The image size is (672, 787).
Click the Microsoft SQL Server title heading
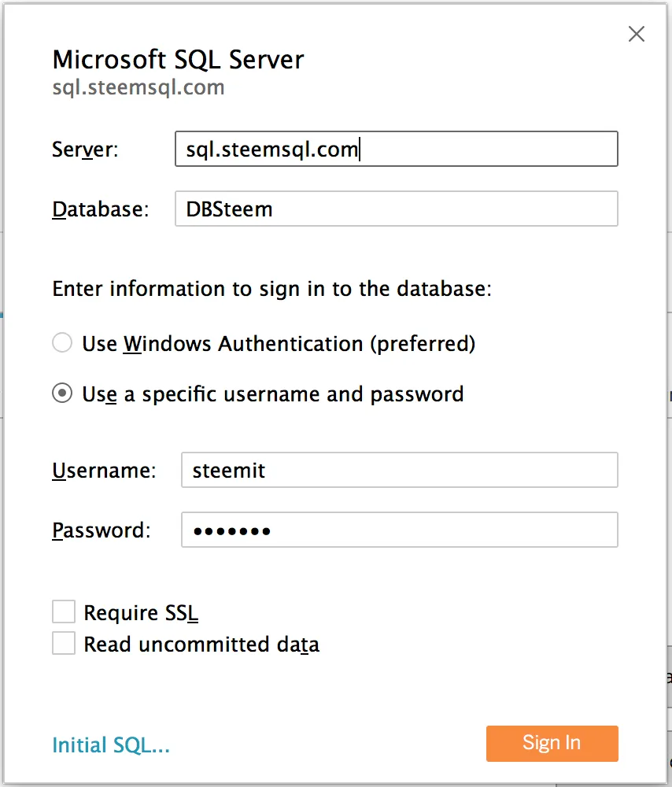click(x=178, y=60)
